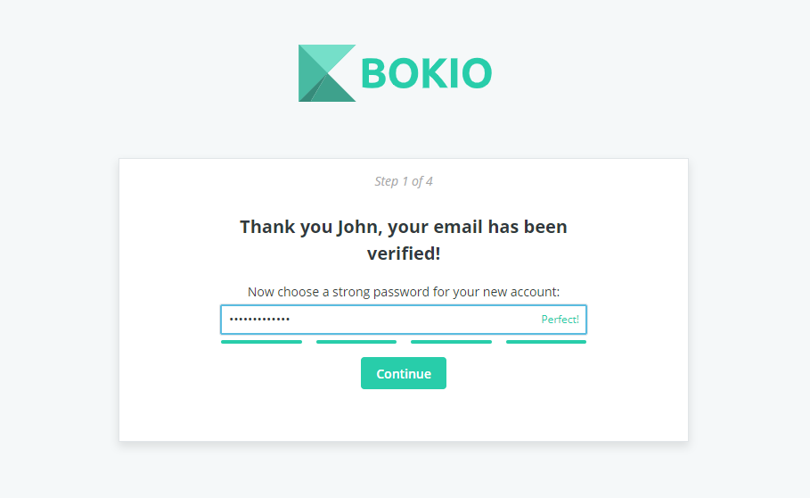Click the first password strength bar
This screenshot has width=810, height=498.
[x=261, y=341]
